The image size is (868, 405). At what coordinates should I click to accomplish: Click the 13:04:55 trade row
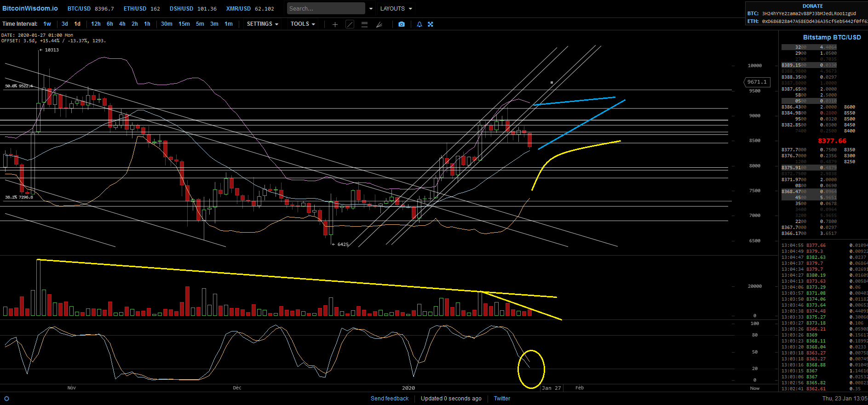(x=824, y=245)
